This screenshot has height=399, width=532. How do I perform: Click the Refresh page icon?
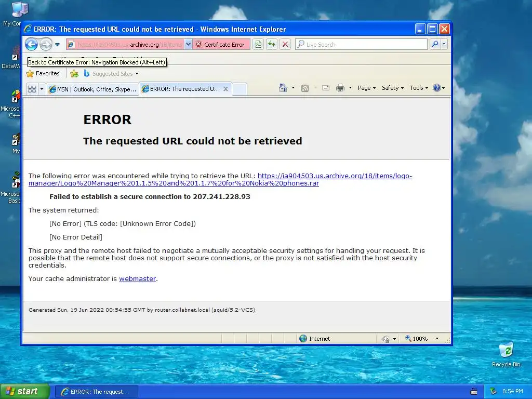click(x=272, y=45)
